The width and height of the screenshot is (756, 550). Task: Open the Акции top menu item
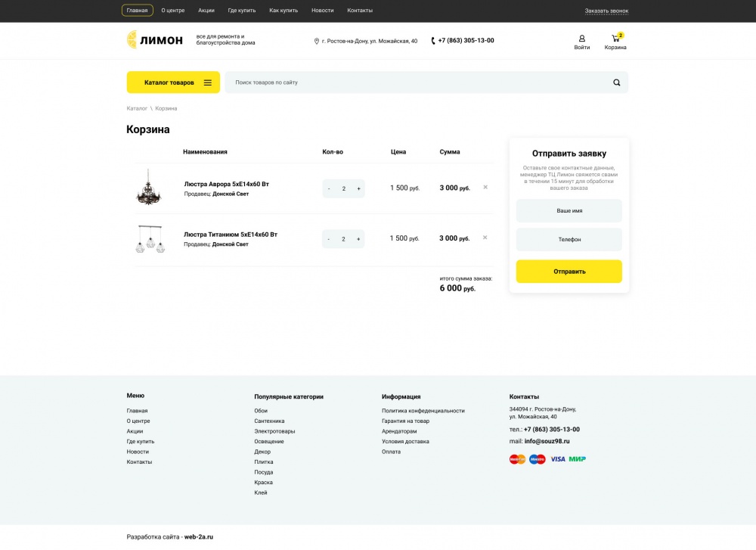pyautogui.click(x=206, y=11)
